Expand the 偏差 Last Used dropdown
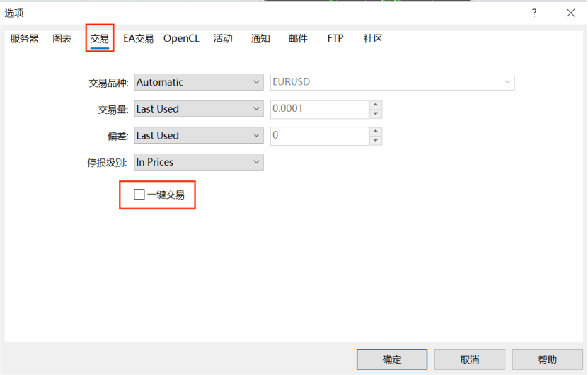Viewport: 588px width, 375px height. pos(199,135)
